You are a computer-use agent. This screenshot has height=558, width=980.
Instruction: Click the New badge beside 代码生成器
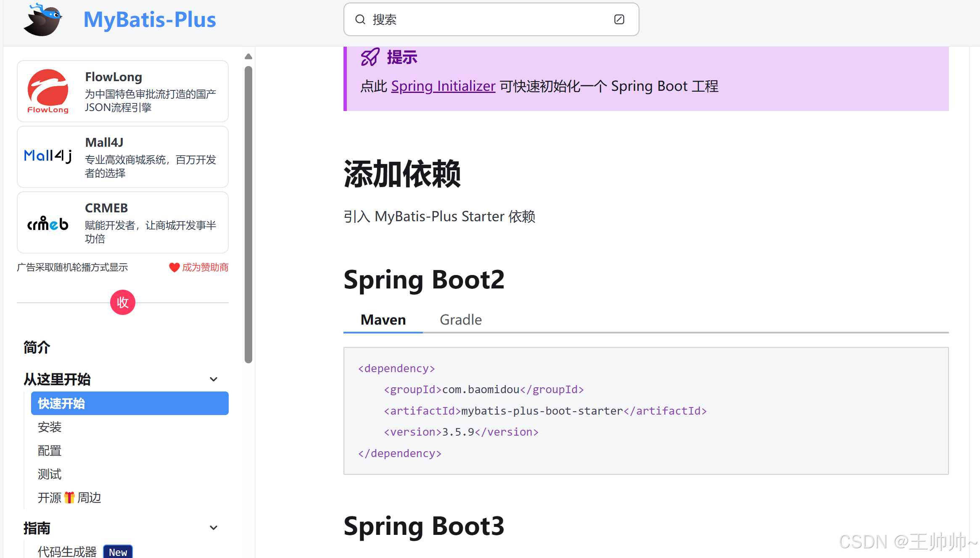118,552
